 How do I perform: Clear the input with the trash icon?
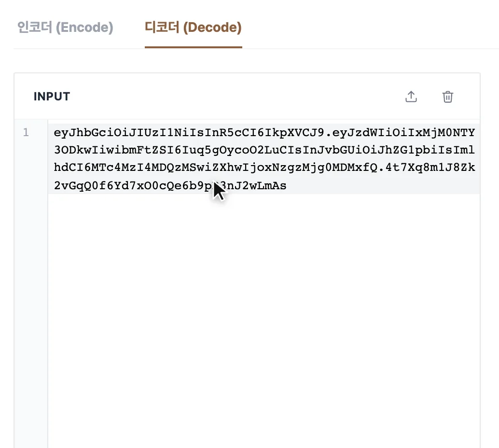(x=448, y=97)
